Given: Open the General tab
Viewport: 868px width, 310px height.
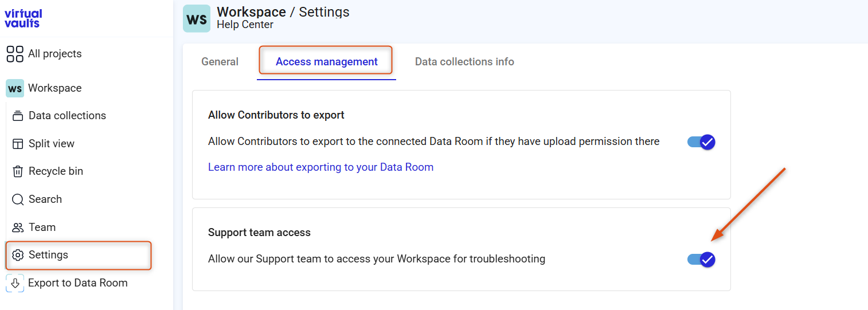Looking at the screenshot, I should pos(220,62).
